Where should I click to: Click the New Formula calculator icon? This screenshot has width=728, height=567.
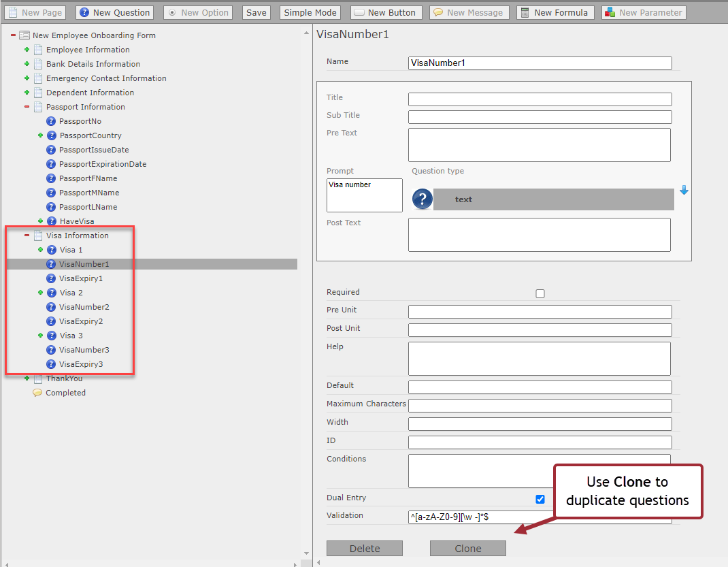[x=525, y=12]
